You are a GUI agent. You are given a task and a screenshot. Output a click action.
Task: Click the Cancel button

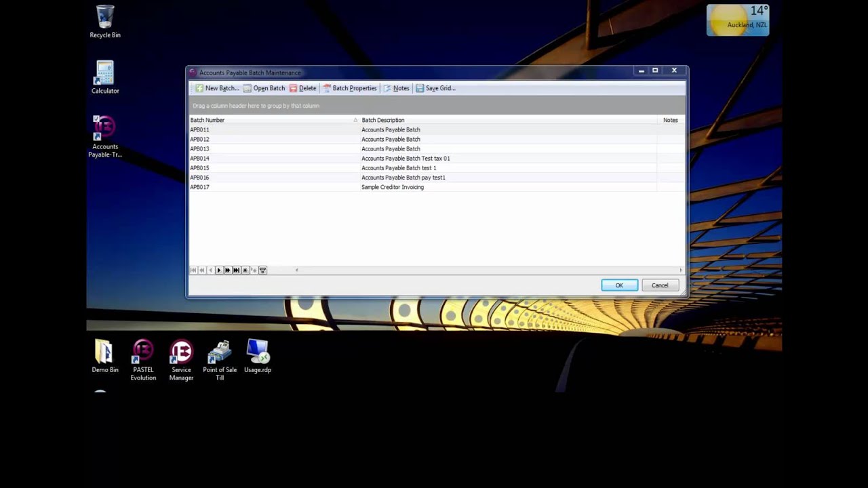(x=660, y=285)
